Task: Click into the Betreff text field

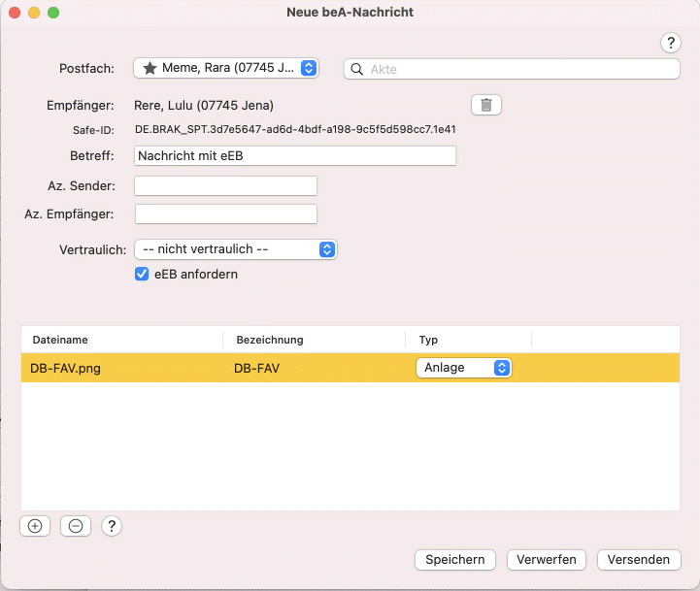Action: click(295, 155)
